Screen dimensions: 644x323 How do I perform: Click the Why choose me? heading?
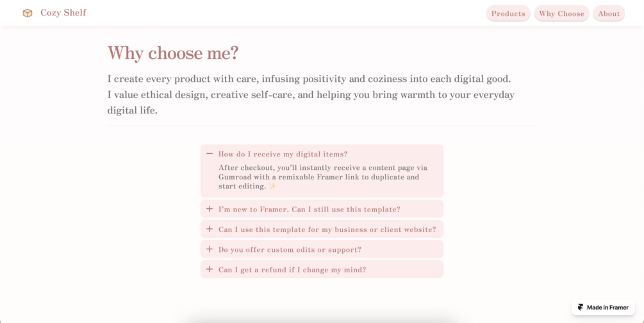pos(173,53)
